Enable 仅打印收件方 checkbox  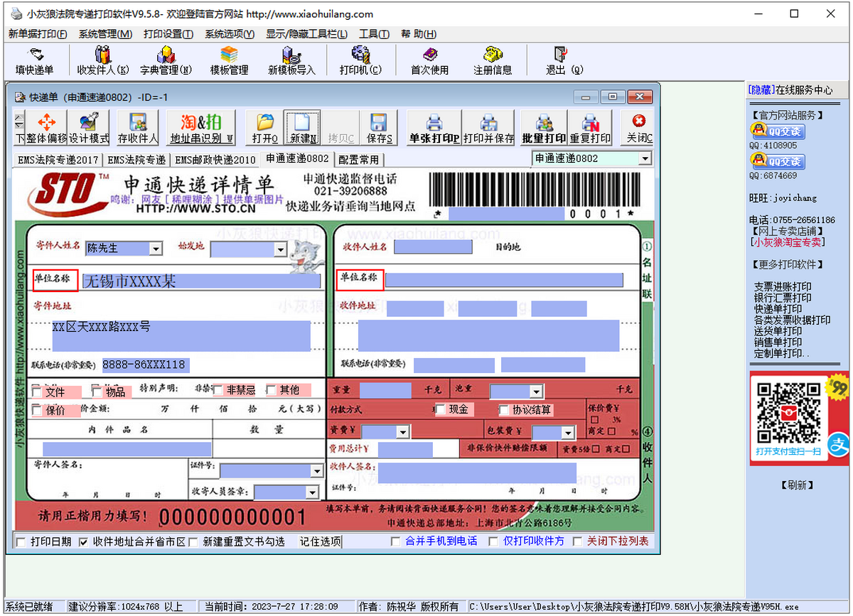click(x=493, y=541)
